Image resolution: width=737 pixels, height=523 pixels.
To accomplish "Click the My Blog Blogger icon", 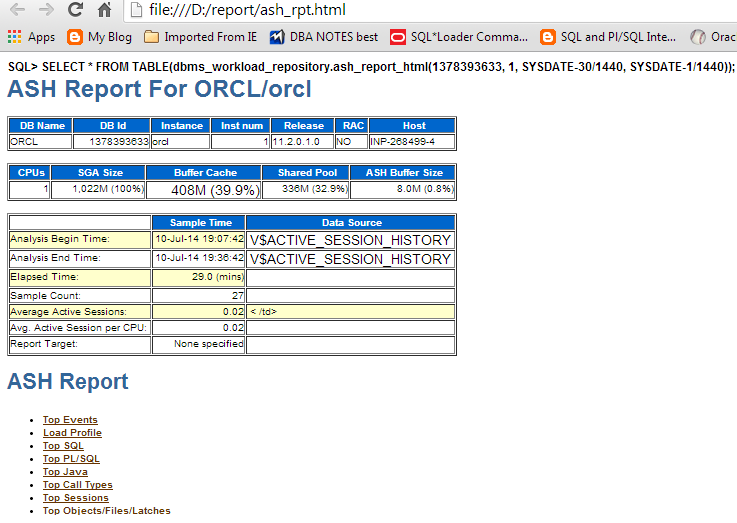I will pyautogui.click(x=75, y=37).
